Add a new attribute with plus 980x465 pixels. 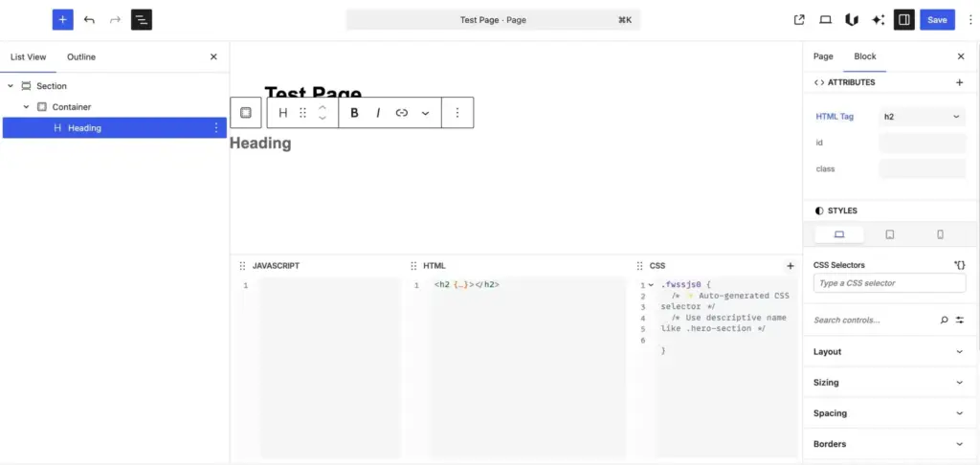pyautogui.click(x=959, y=82)
